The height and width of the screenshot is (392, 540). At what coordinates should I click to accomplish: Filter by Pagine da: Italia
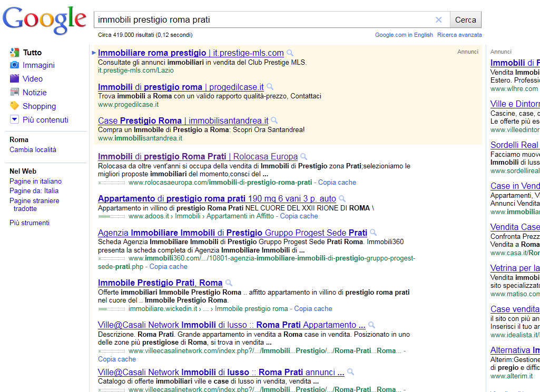click(x=34, y=190)
